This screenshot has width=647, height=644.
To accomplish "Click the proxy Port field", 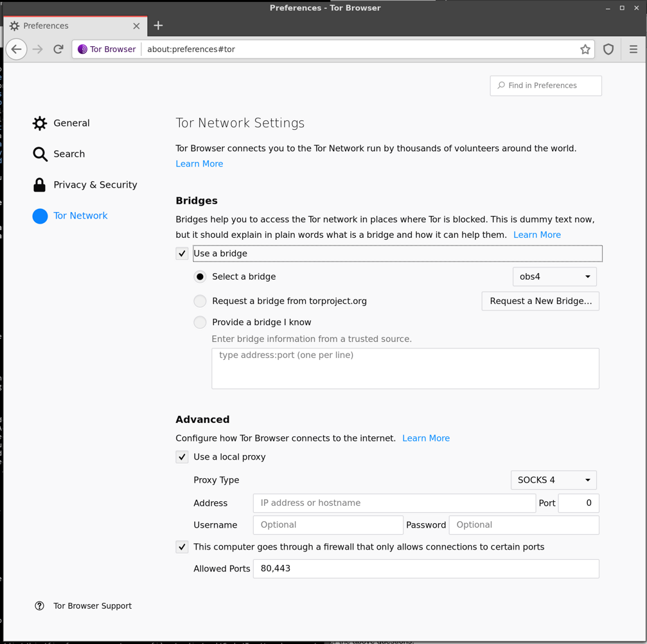I will pos(578,503).
